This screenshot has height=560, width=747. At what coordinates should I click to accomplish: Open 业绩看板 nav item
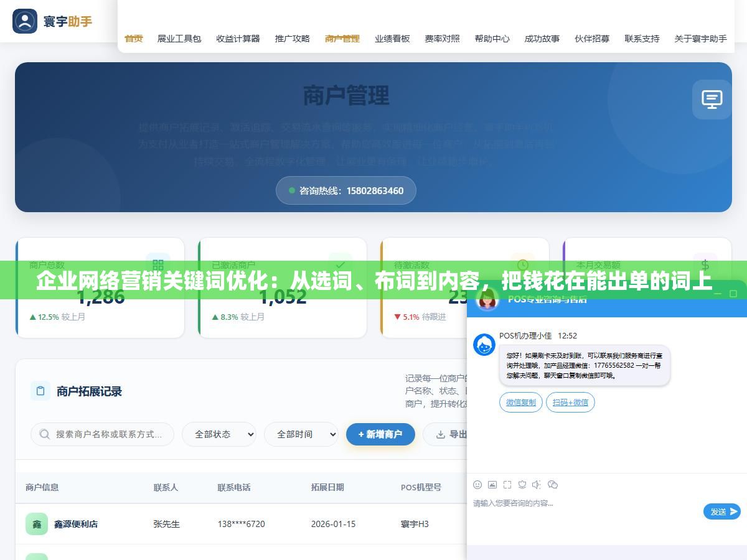pyautogui.click(x=392, y=39)
